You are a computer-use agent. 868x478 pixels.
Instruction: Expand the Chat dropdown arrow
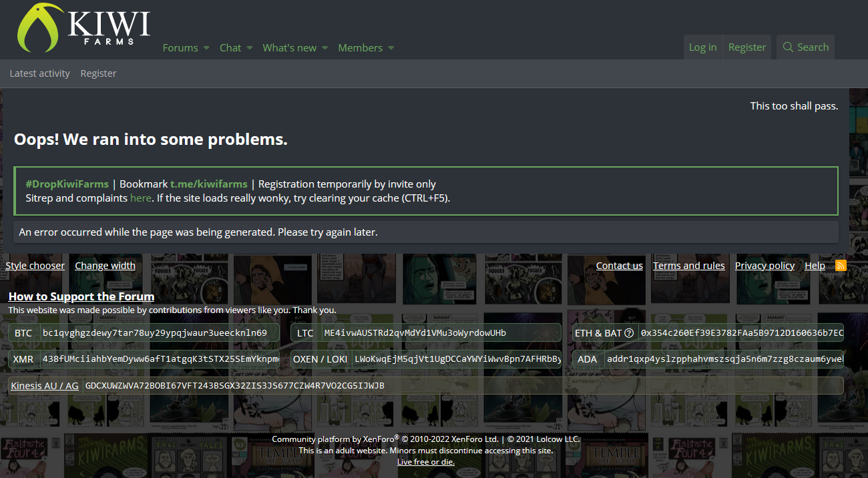250,48
